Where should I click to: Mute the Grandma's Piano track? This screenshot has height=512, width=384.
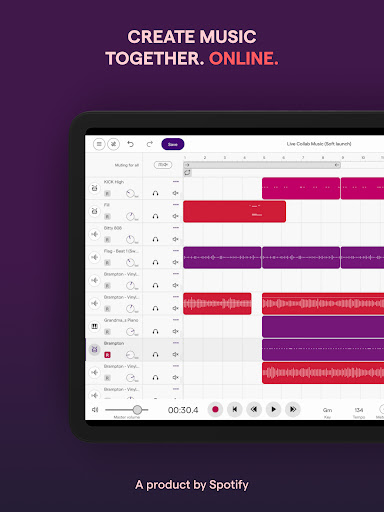click(x=175, y=331)
